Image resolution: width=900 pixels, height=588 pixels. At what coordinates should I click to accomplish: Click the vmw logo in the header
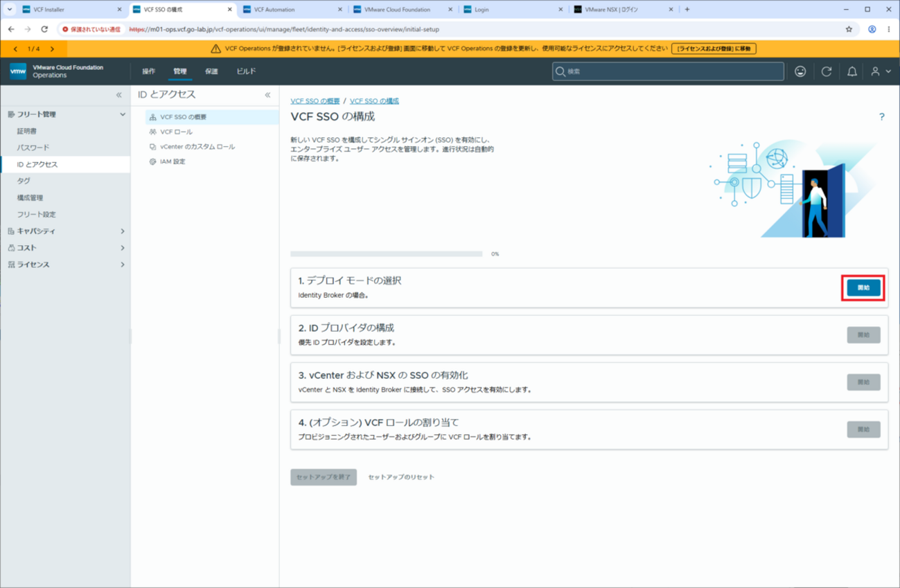click(19, 71)
